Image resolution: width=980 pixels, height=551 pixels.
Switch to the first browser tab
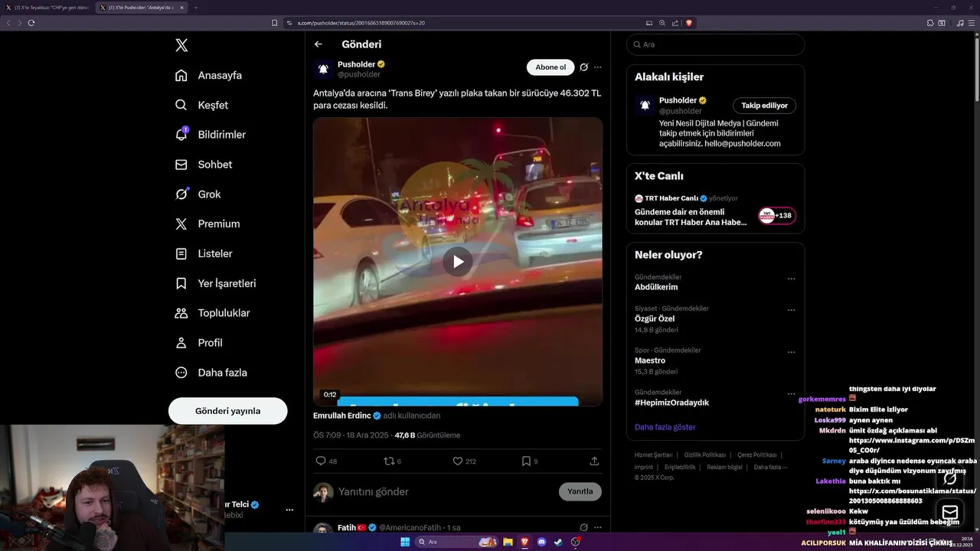tap(47, 8)
